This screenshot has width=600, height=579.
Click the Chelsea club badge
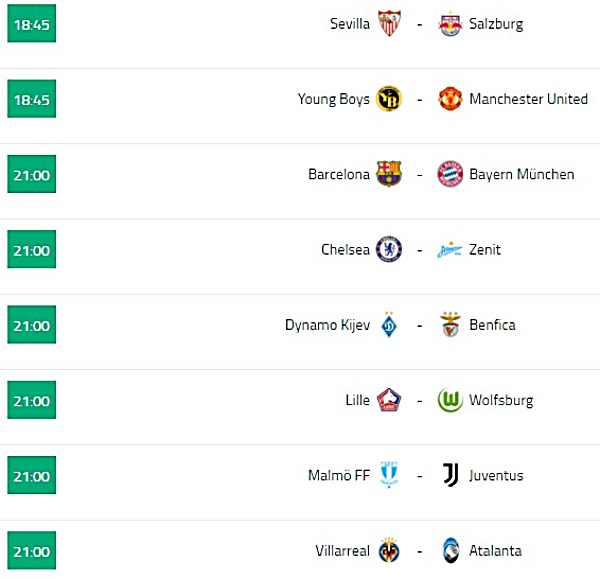[x=389, y=249]
